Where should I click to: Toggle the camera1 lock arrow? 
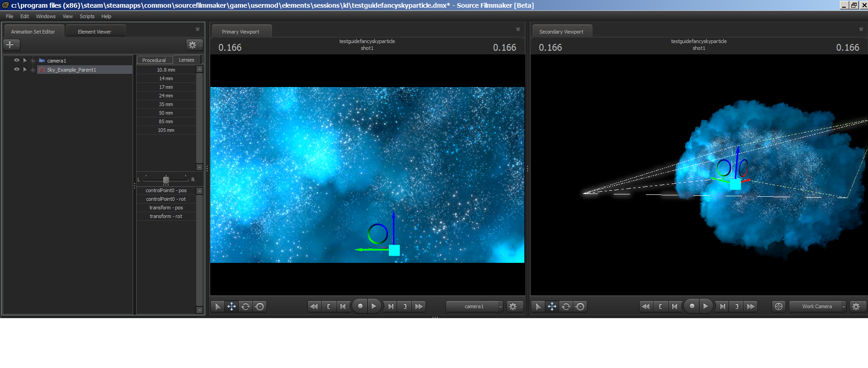(25, 60)
